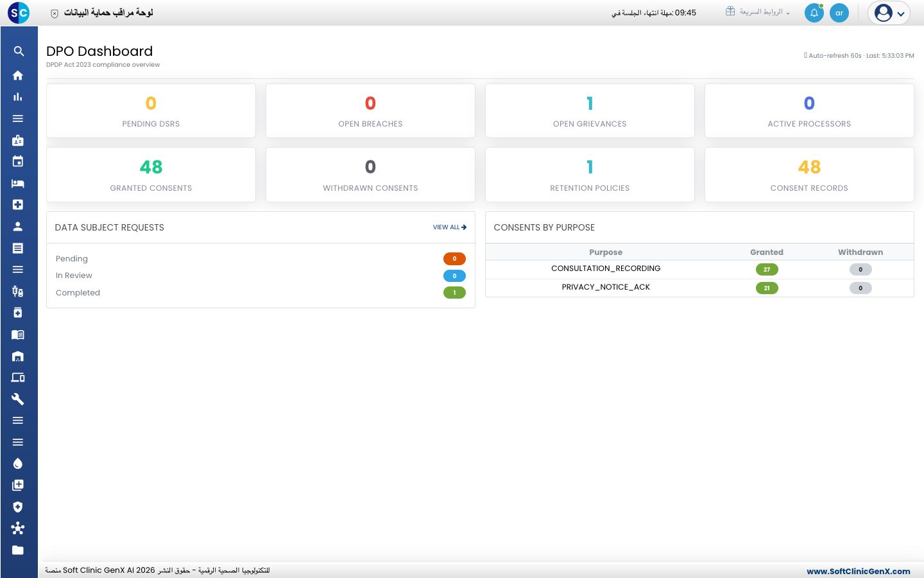Viewport: 924px width, 578px height.
Task: Open the wrench maintenance icon
Action: tap(18, 399)
